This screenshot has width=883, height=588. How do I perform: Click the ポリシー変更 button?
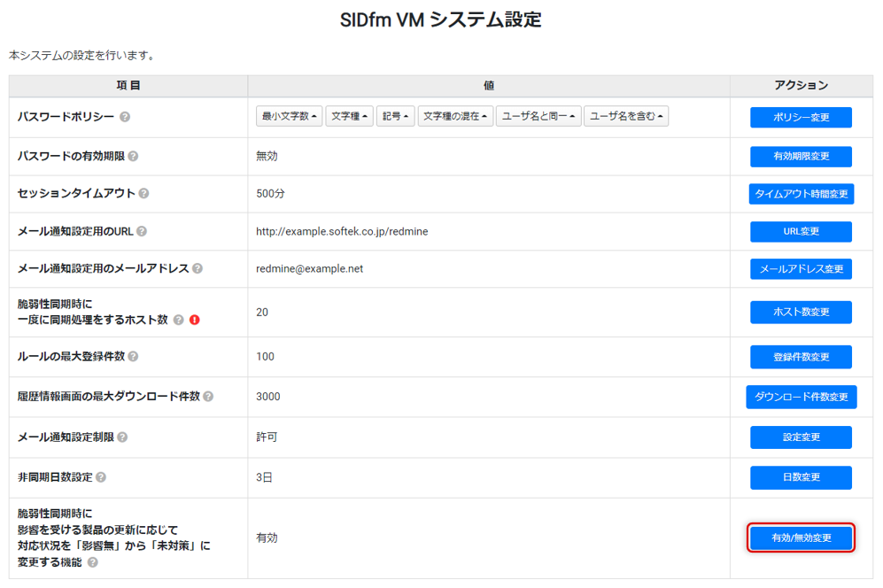[801, 117]
